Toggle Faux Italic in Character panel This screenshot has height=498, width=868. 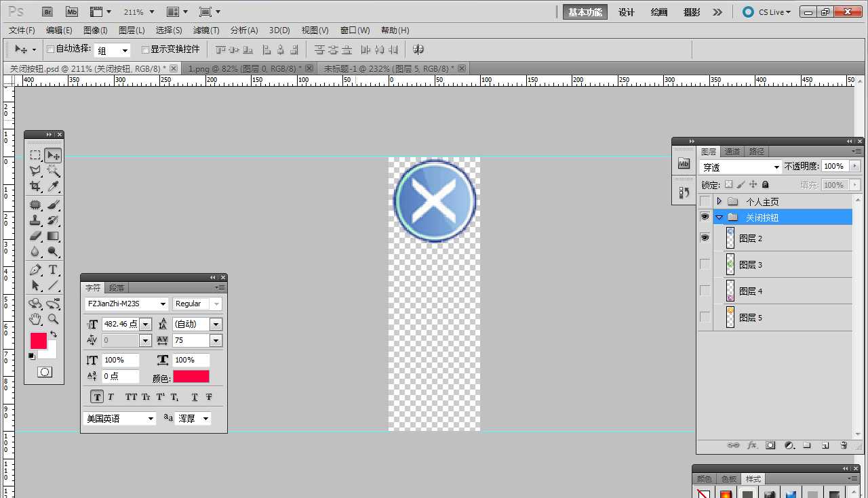click(111, 396)
